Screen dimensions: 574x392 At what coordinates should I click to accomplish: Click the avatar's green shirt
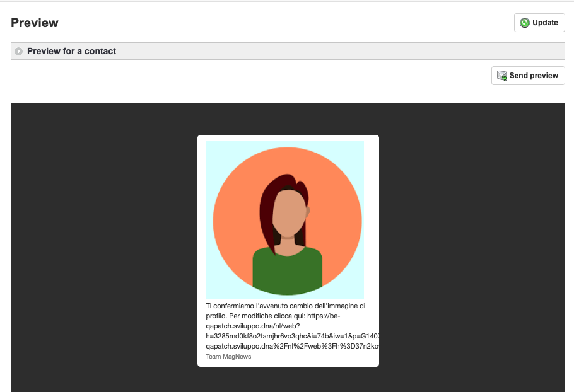click(x=288, y=271)
